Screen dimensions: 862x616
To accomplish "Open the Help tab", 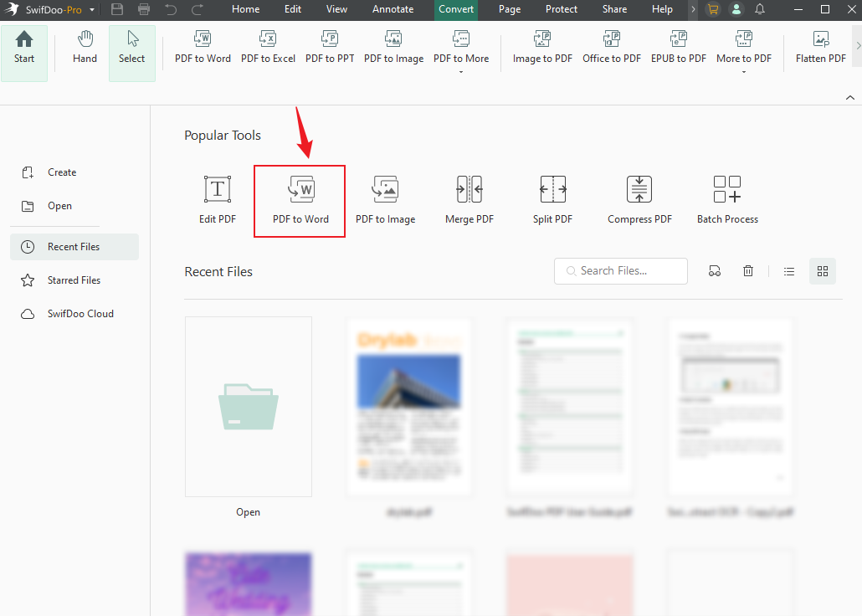I will [662, 9].
